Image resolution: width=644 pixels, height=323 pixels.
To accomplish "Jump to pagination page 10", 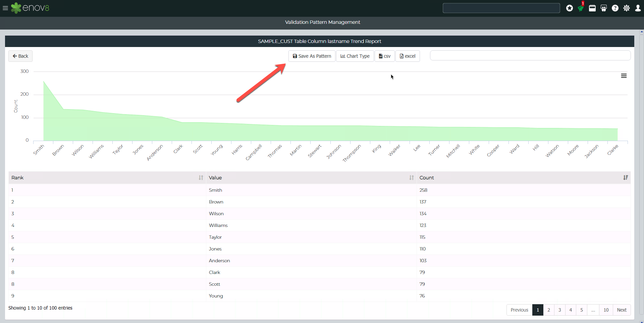I will point(606,310).
